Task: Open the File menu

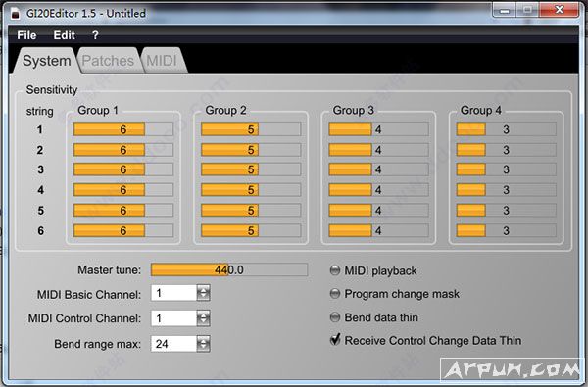Action: tap(26, 35)
